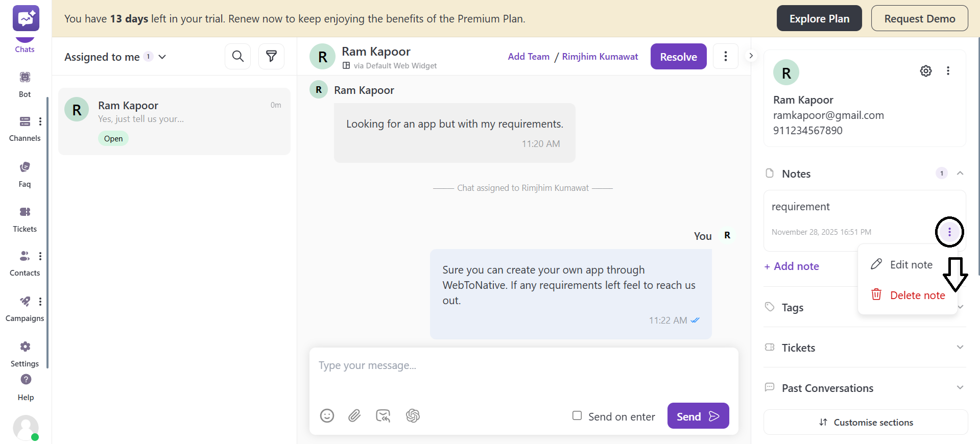Click the Resolve button
The image size is (980, 444).
click(678, 57)
